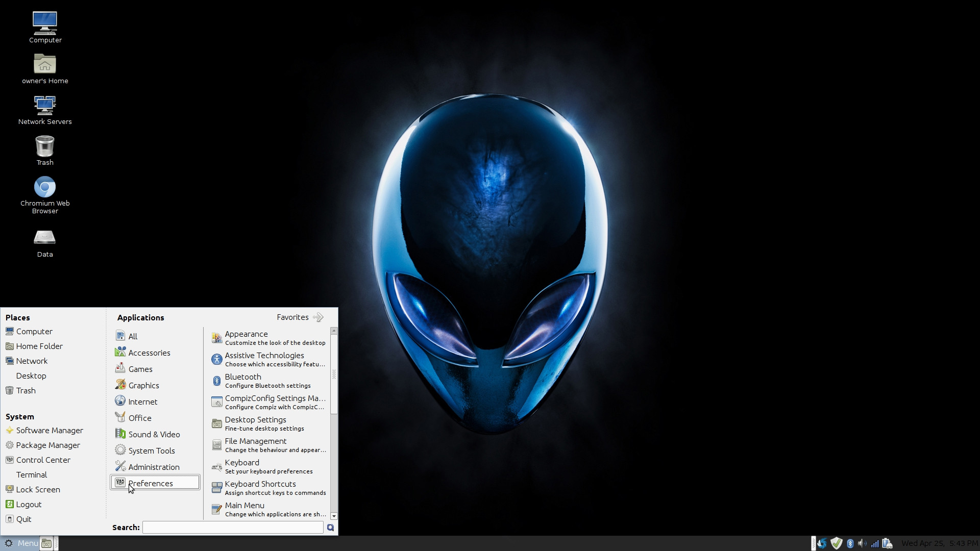The width and height of the screenshot is (980, 551).
Task: Select the Games category
Action: pyautogui.click(x=155, y=368)
